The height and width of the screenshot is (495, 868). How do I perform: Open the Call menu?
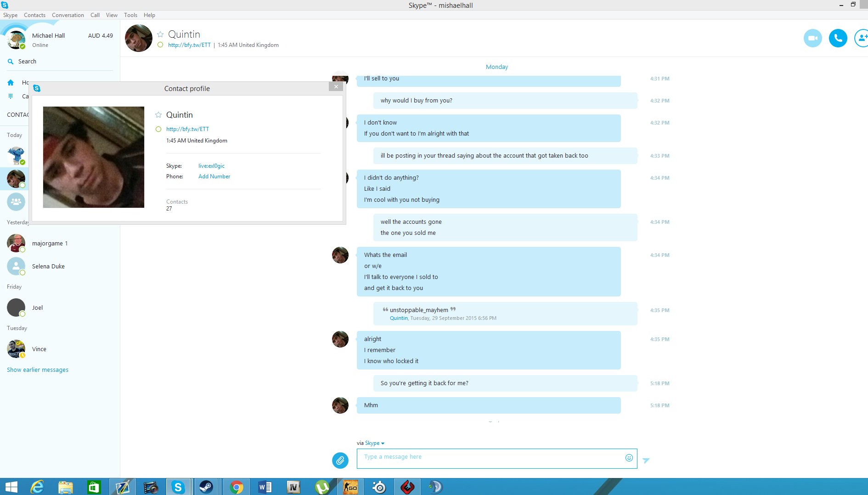click(x=95, y=15)
